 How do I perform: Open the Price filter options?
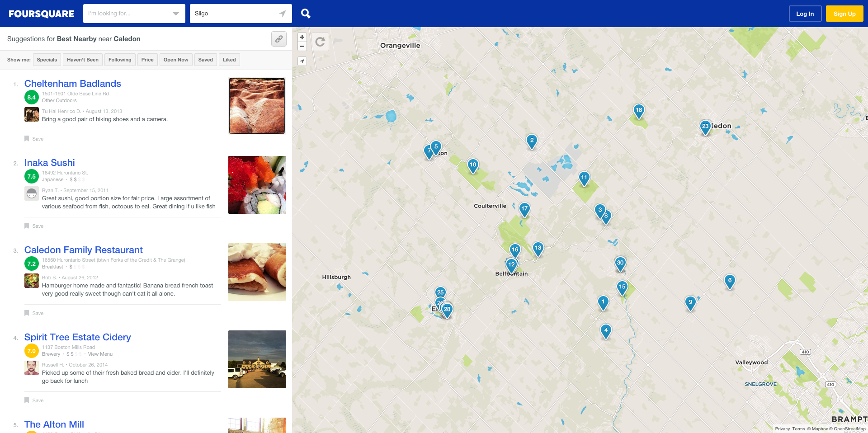click(x=147, y=60)
